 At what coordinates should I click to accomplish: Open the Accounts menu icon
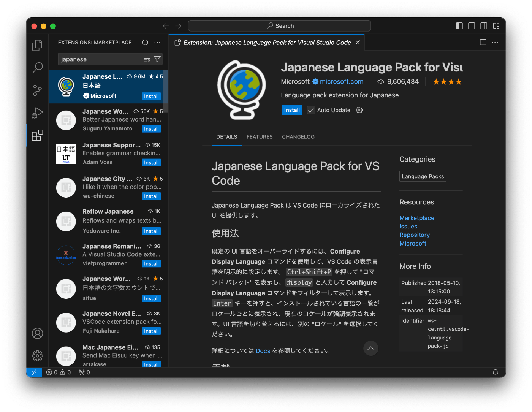[37, 333]
